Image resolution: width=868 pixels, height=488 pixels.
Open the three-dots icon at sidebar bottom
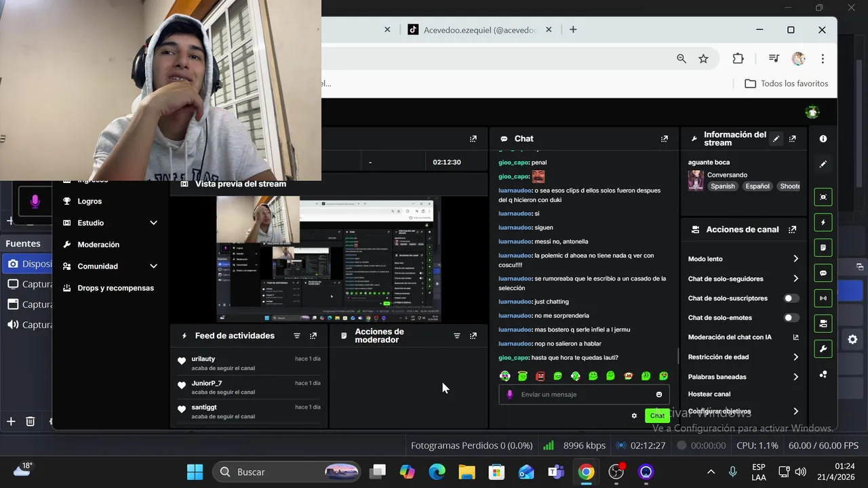point(823,374)
